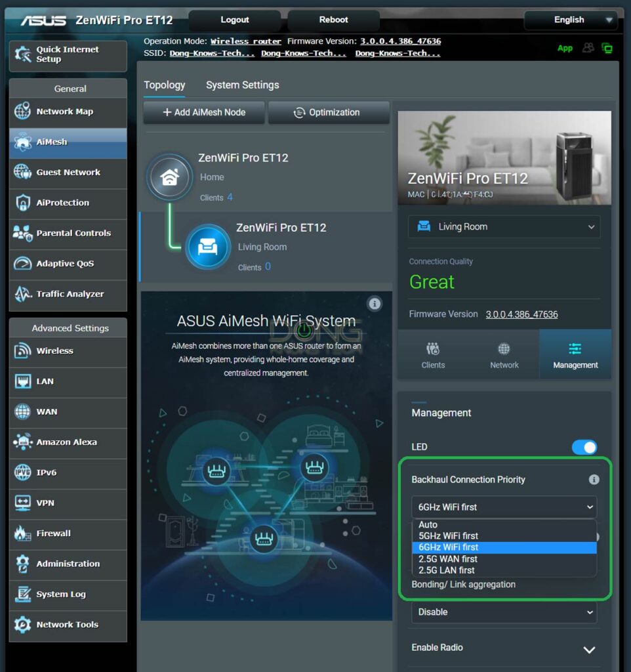Switch to the System Settings tab
631x672 pixels.
pyautogui.click(x=243, y=85)
